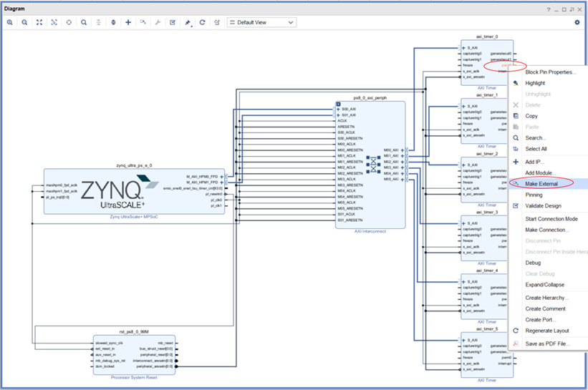The height and width of the screenshot is (390, 588).
Task: Click the Zoom In toolbar icon
Action: (10, 23)
